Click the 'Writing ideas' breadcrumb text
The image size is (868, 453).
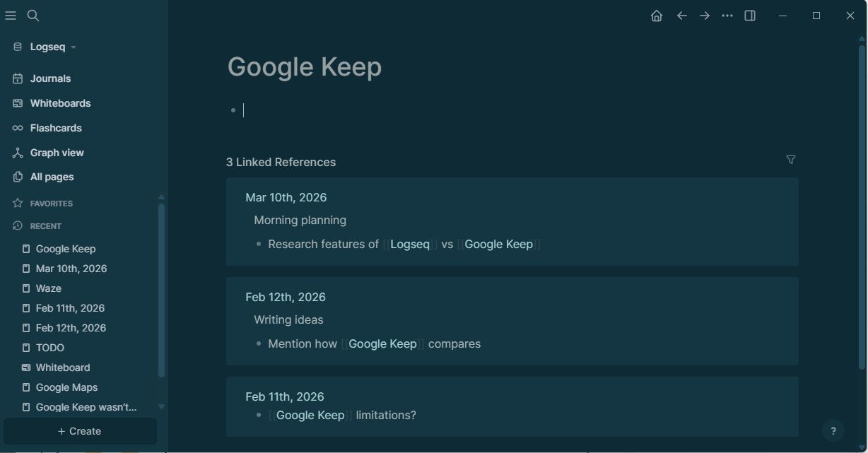[288, 319]
